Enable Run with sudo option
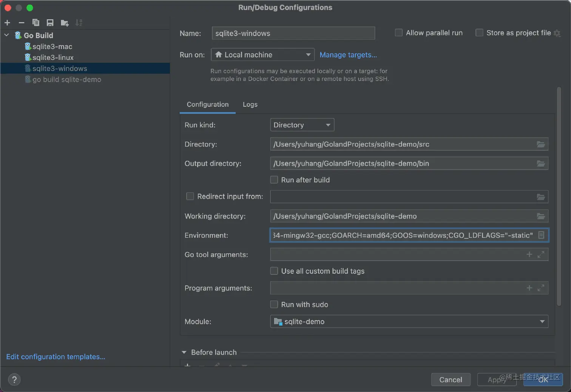The height and width of the screenshot is (392, 571). [274, 304]
